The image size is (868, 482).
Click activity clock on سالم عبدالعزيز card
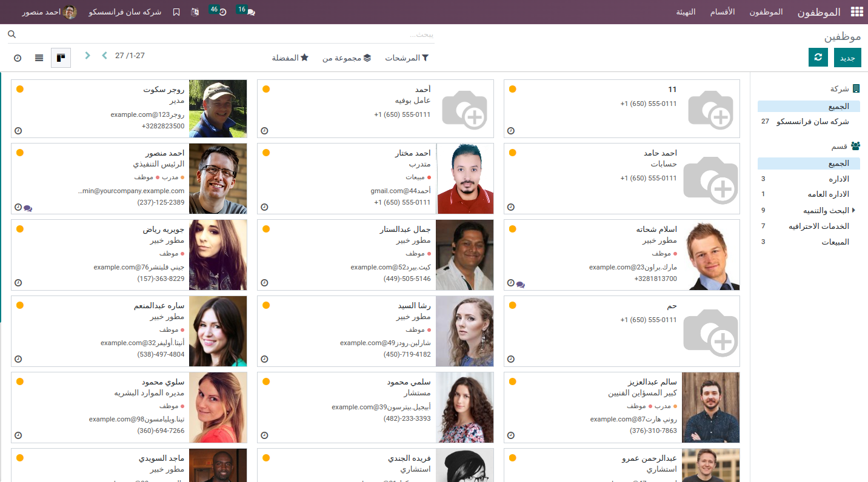pyautogui.click(x=511, y=435)
